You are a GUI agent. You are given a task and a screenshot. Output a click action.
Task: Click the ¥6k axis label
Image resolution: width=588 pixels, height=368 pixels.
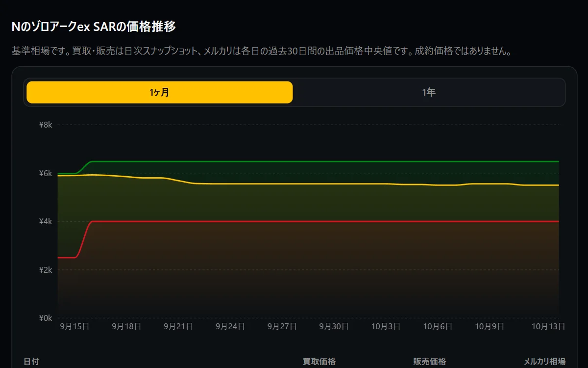46,173
